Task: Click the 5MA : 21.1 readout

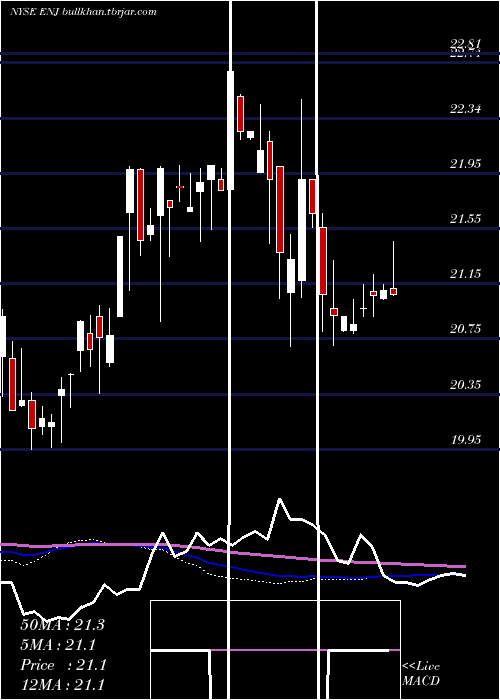Action: tap(58, 645)
